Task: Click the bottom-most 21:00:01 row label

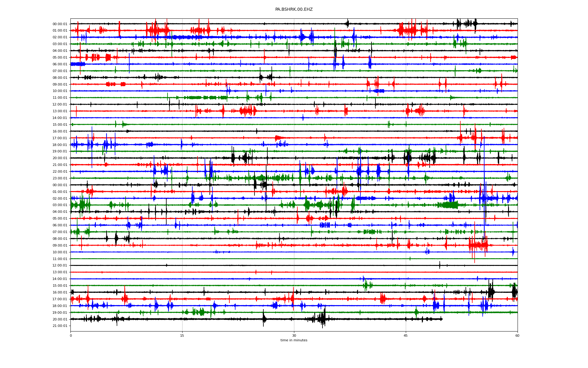Action: point(60,326)
